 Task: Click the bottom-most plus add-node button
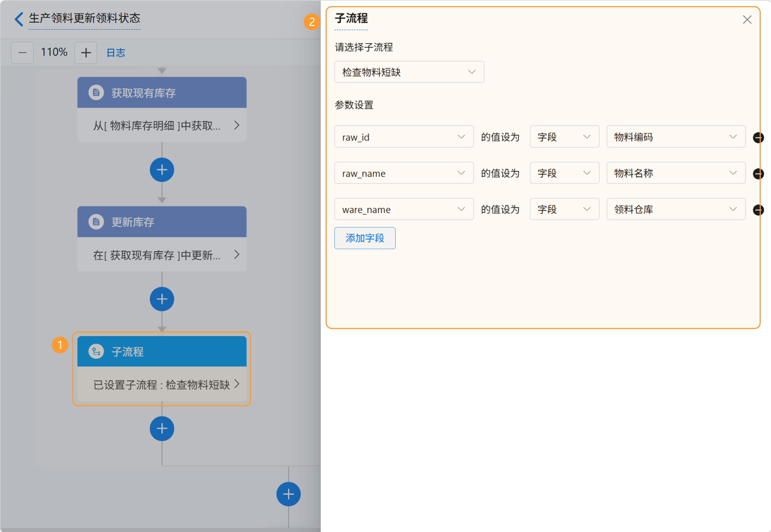(x=288, y=494)
